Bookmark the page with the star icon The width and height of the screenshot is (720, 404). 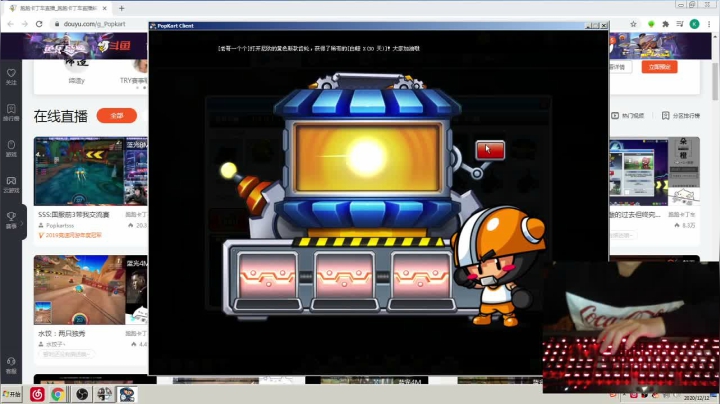point(633,24)
